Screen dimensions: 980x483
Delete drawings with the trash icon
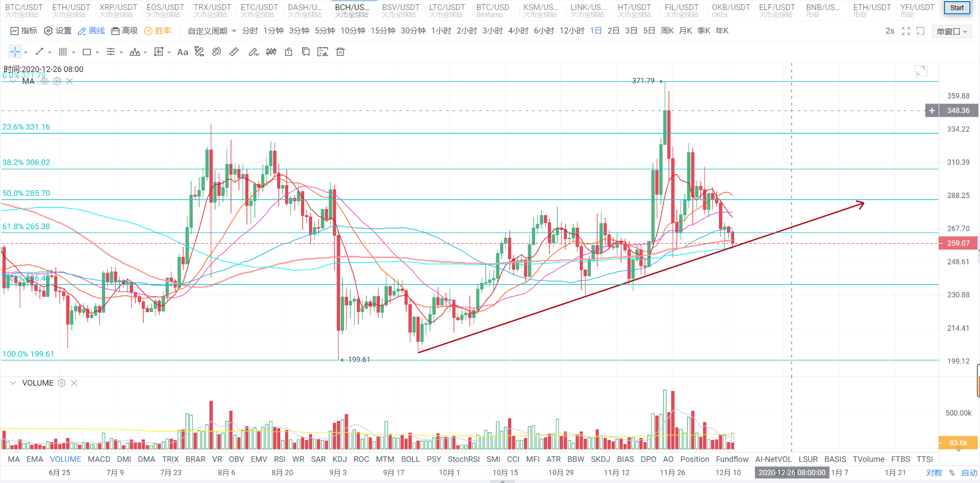[x=340, y=51]
